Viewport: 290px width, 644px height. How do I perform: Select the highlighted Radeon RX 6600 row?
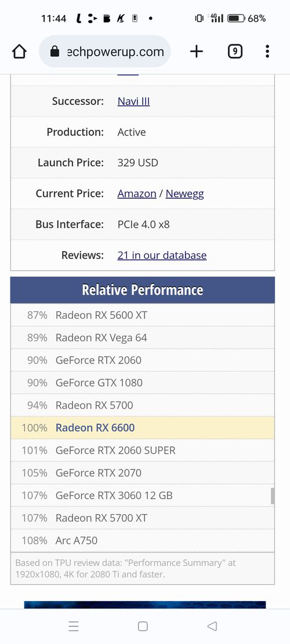[x=143, y=428]
